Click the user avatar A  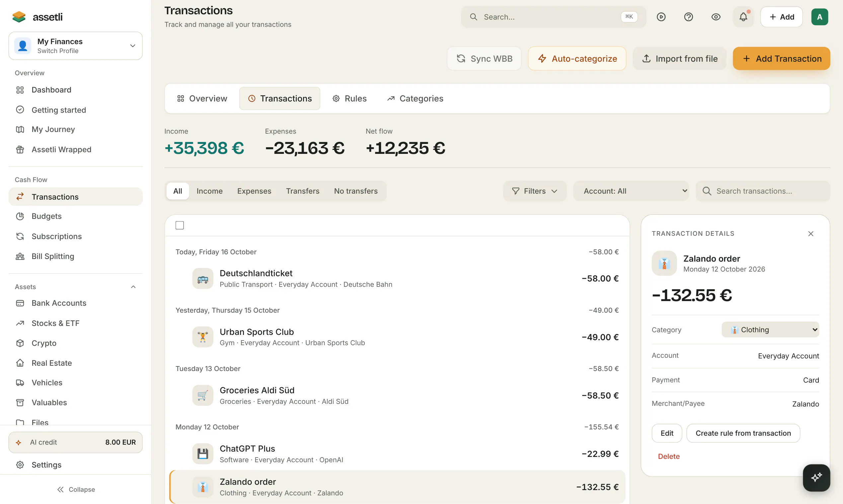coord(819,17)
